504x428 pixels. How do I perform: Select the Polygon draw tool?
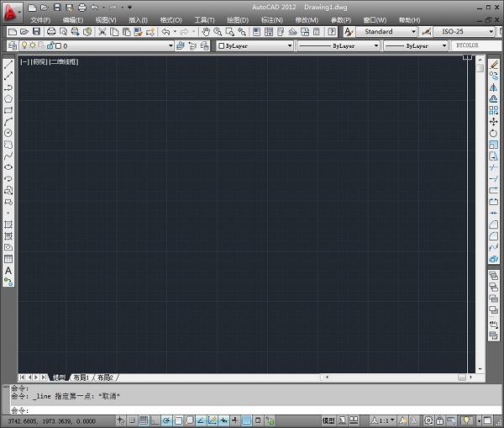click(x=8, y=98)
